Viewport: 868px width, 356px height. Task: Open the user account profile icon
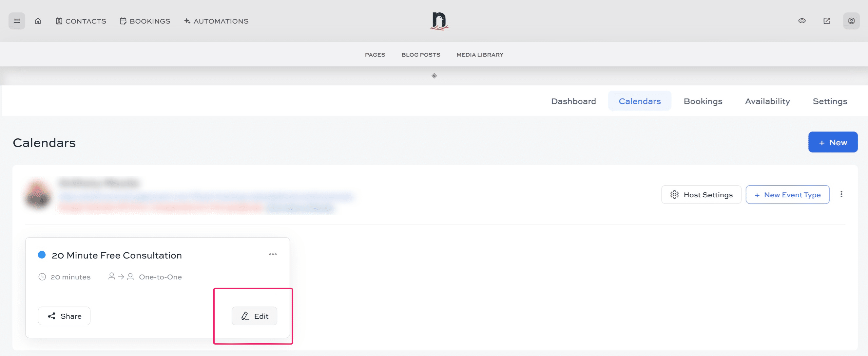[851, 21]
